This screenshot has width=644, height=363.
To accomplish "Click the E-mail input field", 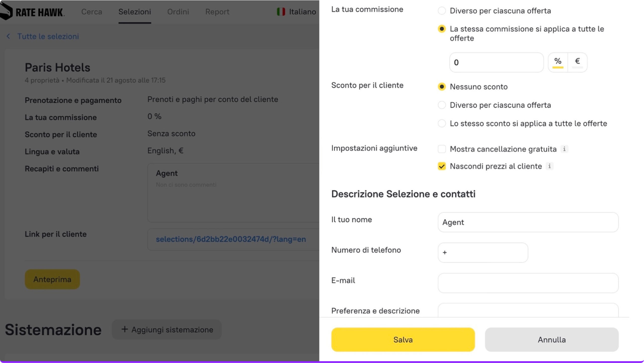I will coord(528,283).
